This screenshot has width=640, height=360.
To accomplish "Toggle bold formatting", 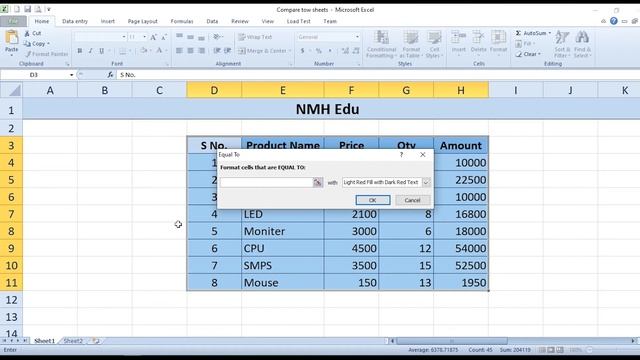I will point(80,51).
